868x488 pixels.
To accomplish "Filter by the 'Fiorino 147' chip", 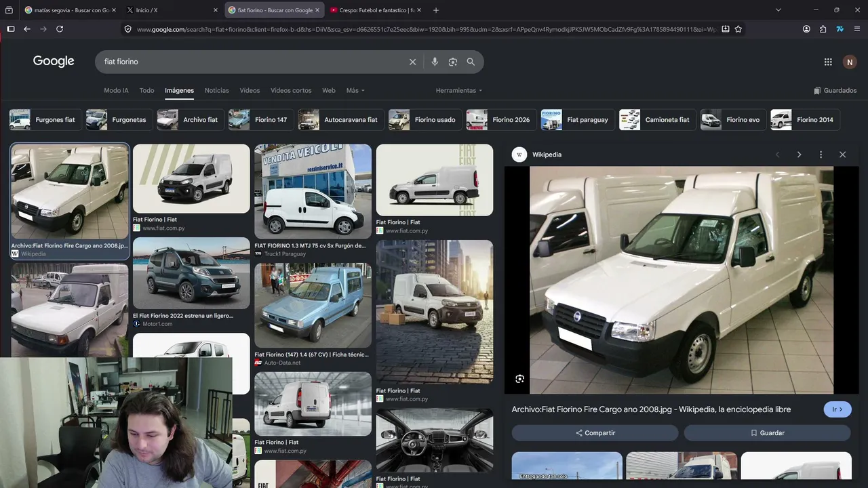I will point(261,120).
